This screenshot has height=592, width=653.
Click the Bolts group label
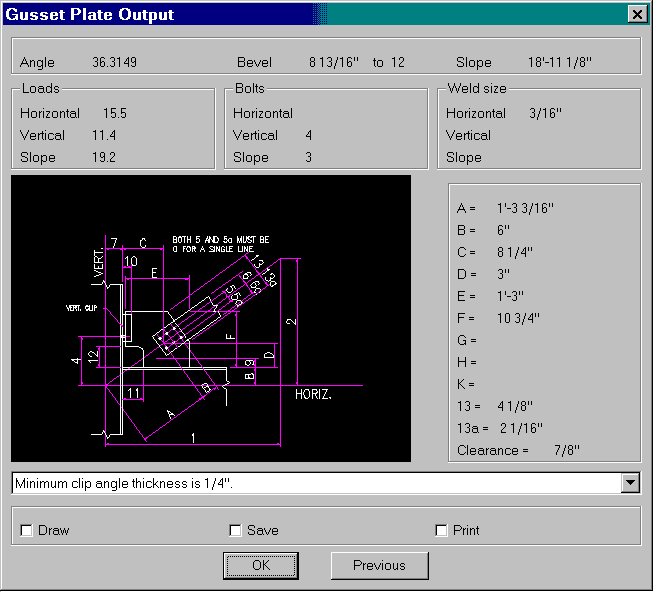250,88
